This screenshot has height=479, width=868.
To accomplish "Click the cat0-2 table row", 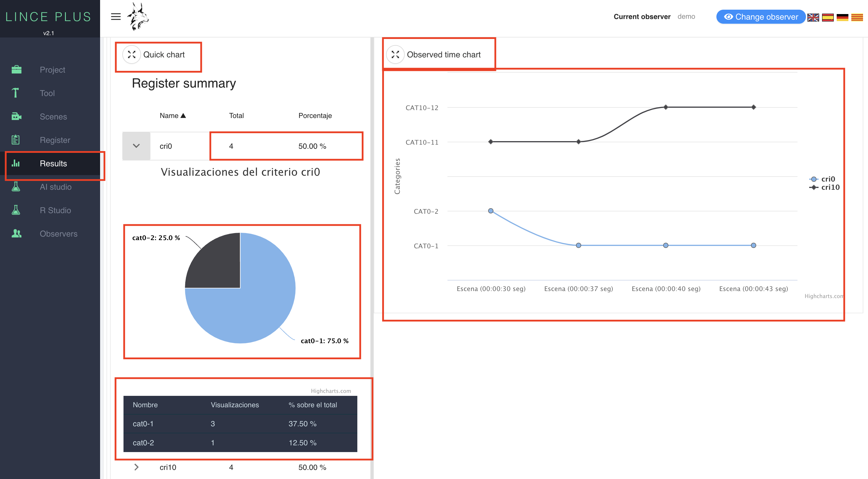I will (x=240, y=443).
